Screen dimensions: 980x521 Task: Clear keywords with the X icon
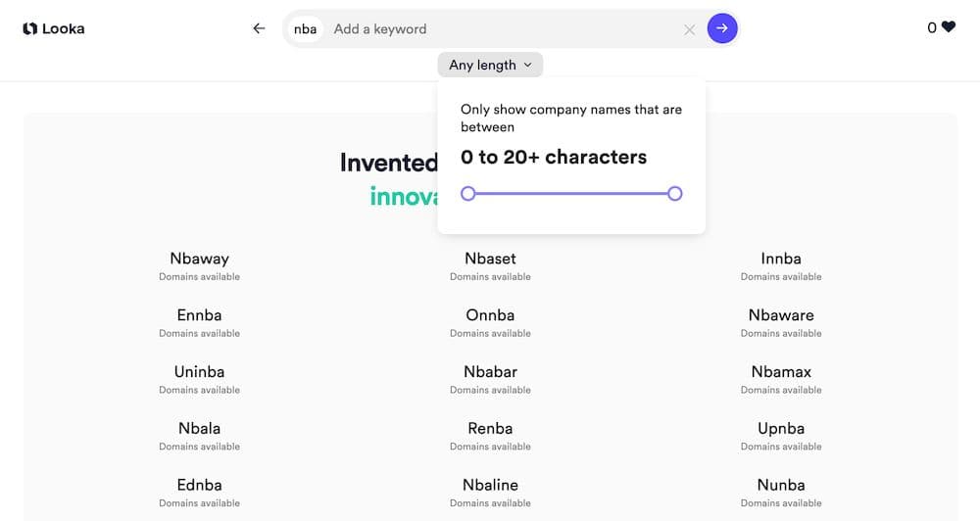click(689, 29)
